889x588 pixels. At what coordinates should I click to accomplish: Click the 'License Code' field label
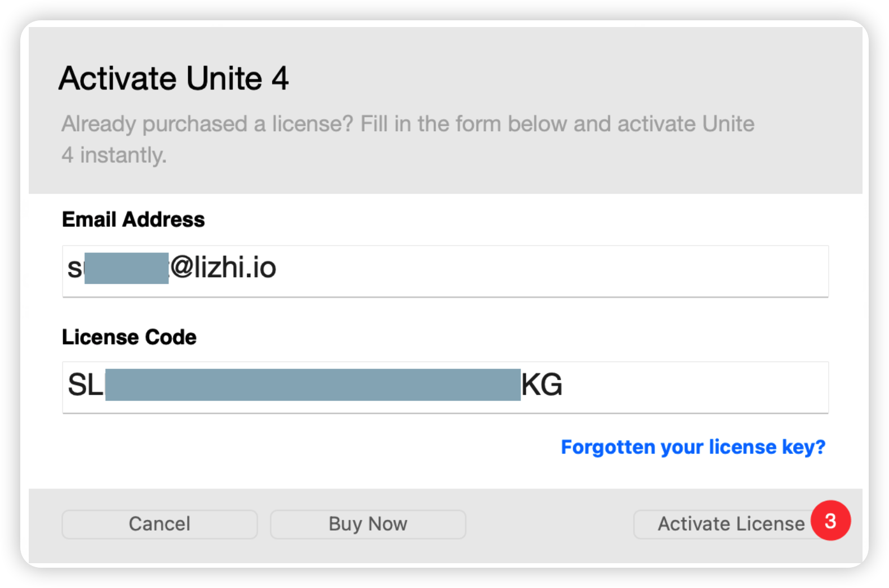click(129, 337)
